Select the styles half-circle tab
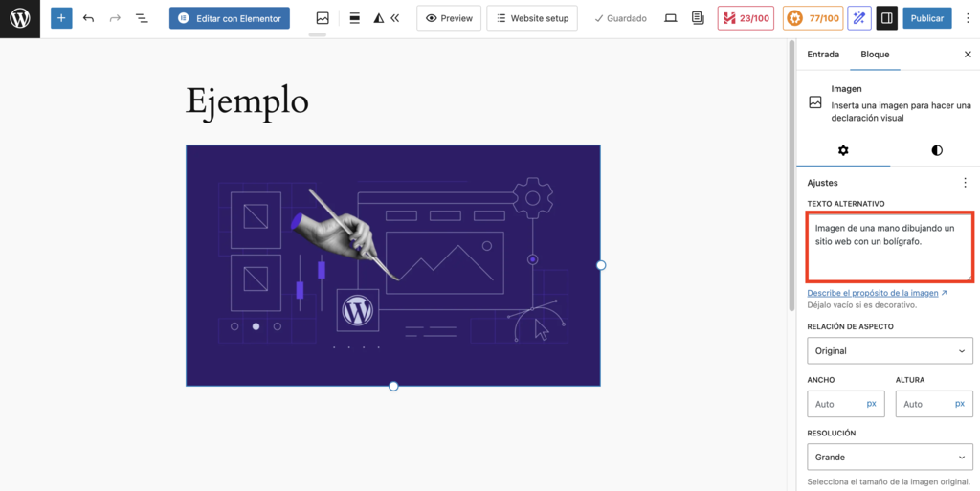Image resolution: width=980 pixels, height=491 pixels. [x=936, y=150]
